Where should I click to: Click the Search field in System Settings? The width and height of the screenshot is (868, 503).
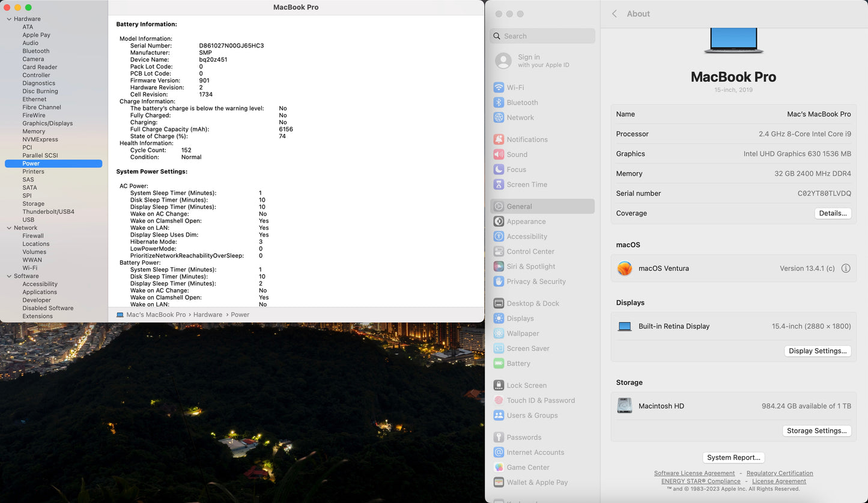click(542, 36)
